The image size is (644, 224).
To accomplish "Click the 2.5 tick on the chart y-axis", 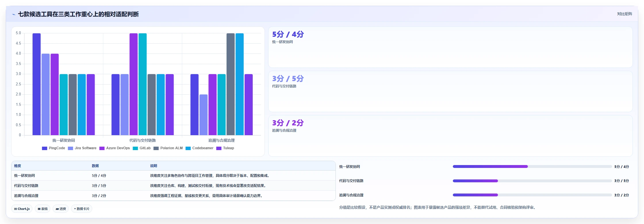I will pyautogui.click(x=18, y=84).
